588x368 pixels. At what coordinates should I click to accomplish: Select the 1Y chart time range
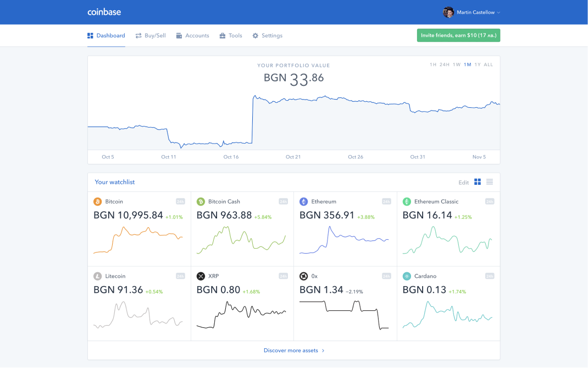(x=478, y=64)
